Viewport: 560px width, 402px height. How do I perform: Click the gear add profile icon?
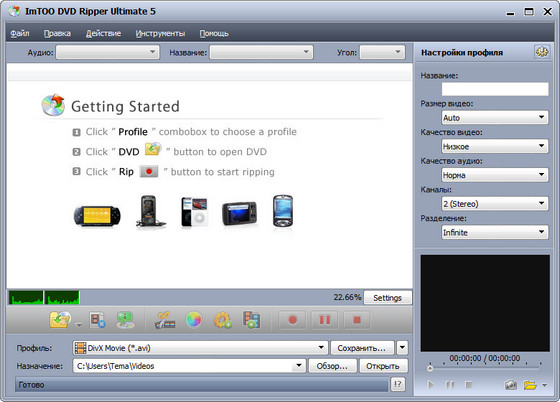point(222,320)
